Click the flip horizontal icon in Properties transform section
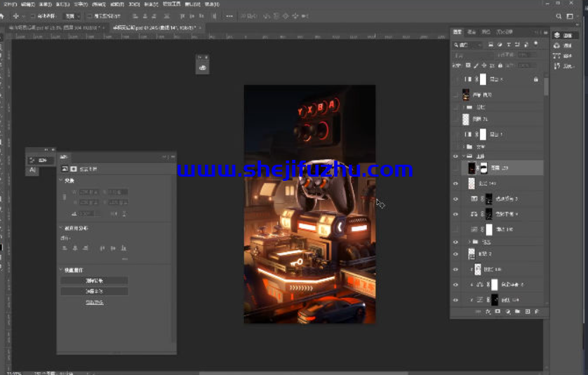588x375 pixels. (114, 214)
